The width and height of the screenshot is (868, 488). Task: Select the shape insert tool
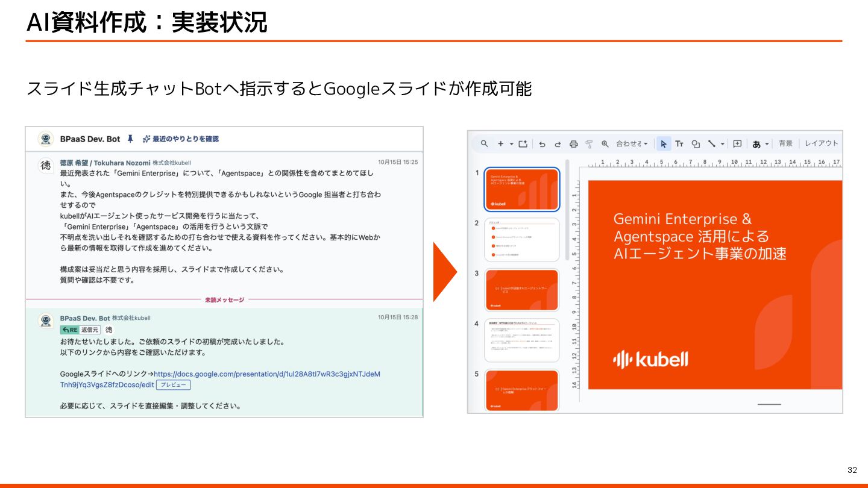click(696, 143)
